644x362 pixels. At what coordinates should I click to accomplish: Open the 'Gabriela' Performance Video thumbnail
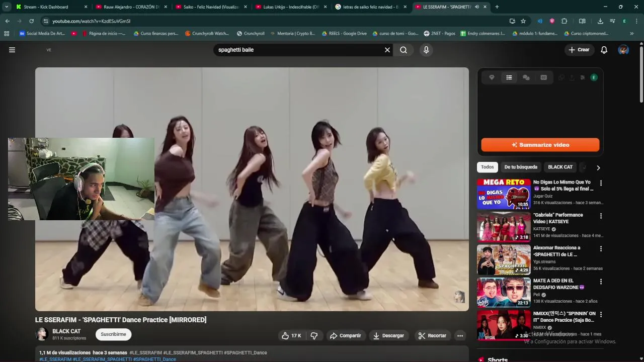[504, 227]
